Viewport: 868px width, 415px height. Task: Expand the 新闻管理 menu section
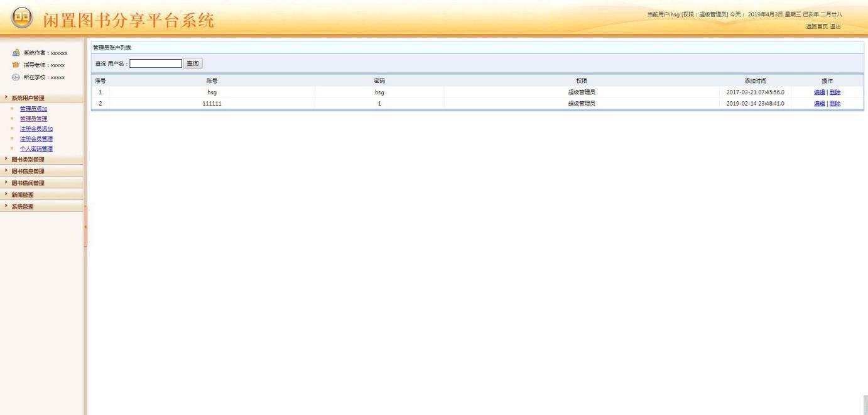coord(41,195)
